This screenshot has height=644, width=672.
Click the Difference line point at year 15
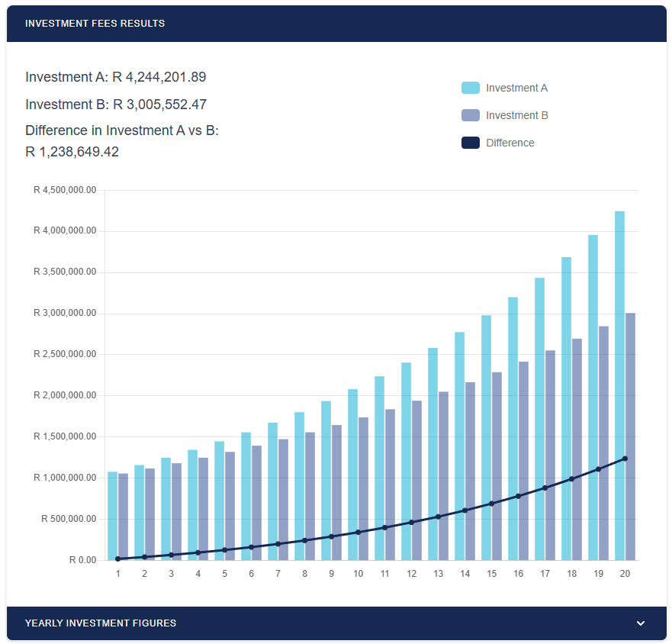coord(491,504)
